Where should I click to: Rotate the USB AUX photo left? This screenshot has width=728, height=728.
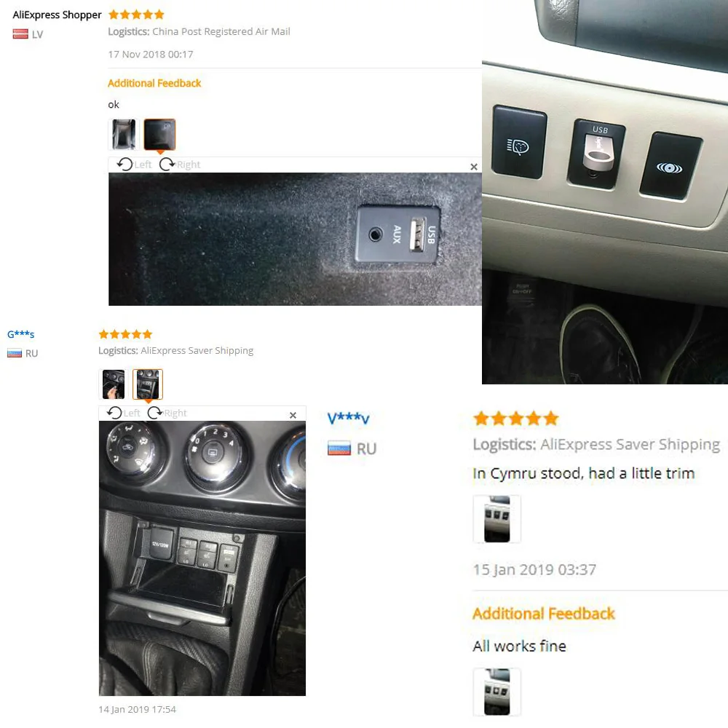tap(134, 165)
